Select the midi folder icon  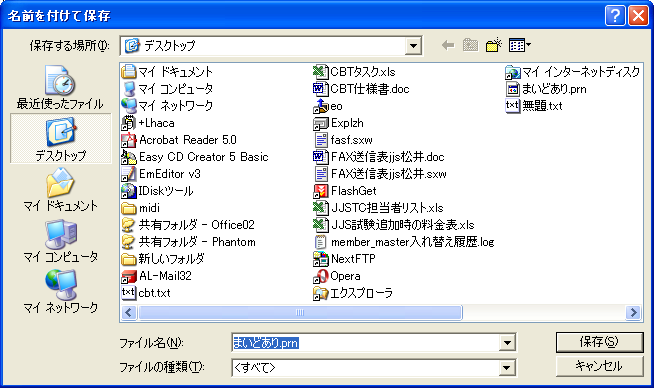click(x=129, y=208)
